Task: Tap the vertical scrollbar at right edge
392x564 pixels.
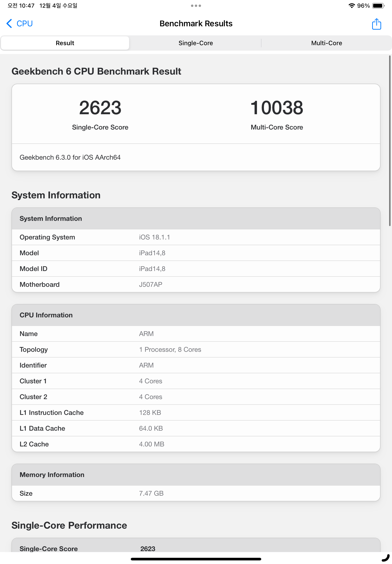Action: click(x=390, y=141)
